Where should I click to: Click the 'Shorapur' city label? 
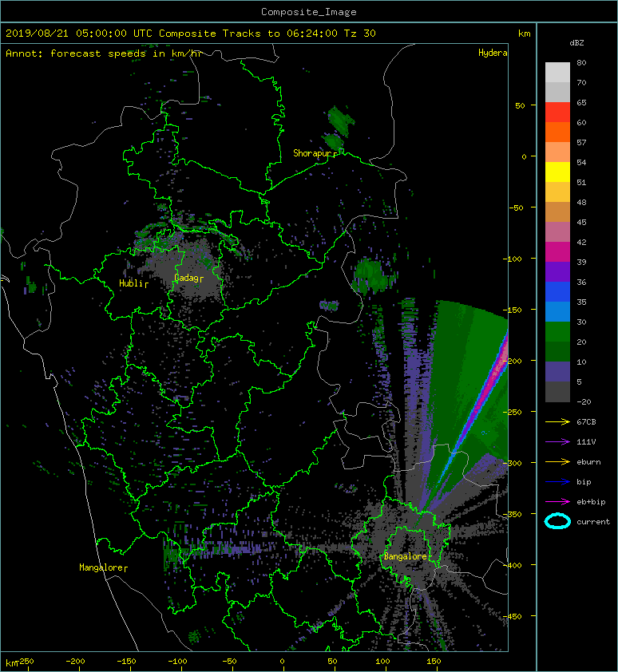pyautogui.click(x=313, y=153)
